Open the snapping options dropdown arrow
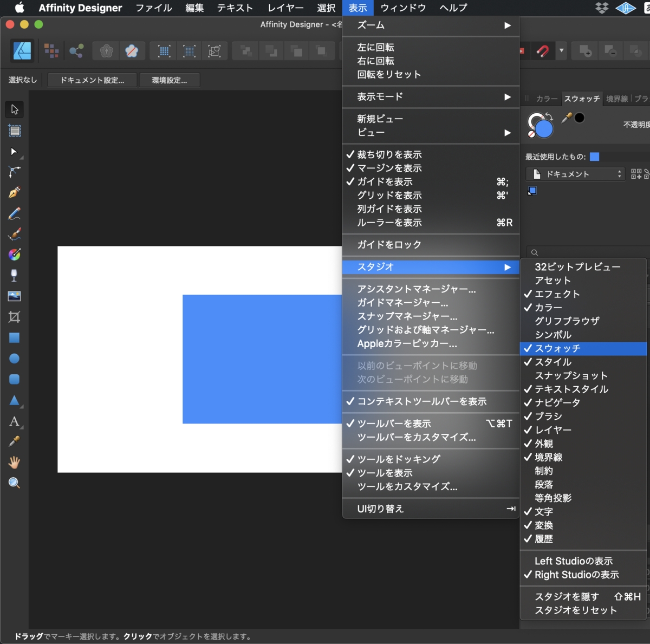This screenshot has width=650, height=644. tap(561, 51)
